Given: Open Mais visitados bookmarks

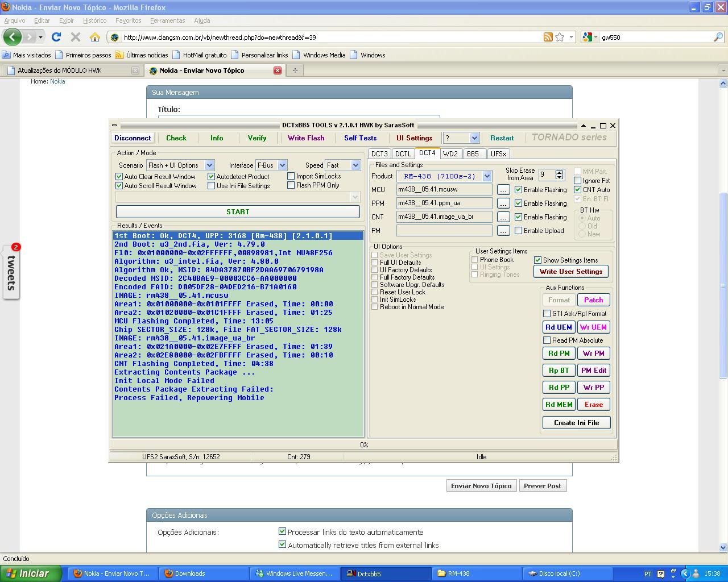Looking at the screenshot, I should pos(27,55).
